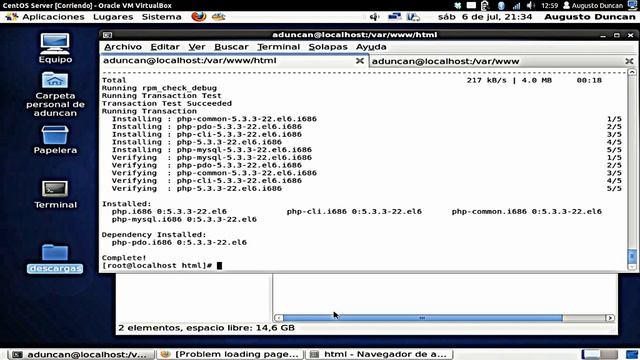Click 'Running rpm_check_debug' line
Screen dimensions: 640x360
[x=159, y=88]
